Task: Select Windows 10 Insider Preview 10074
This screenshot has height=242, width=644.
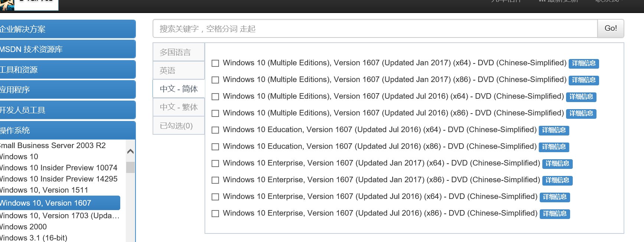Action: point(58,167)
